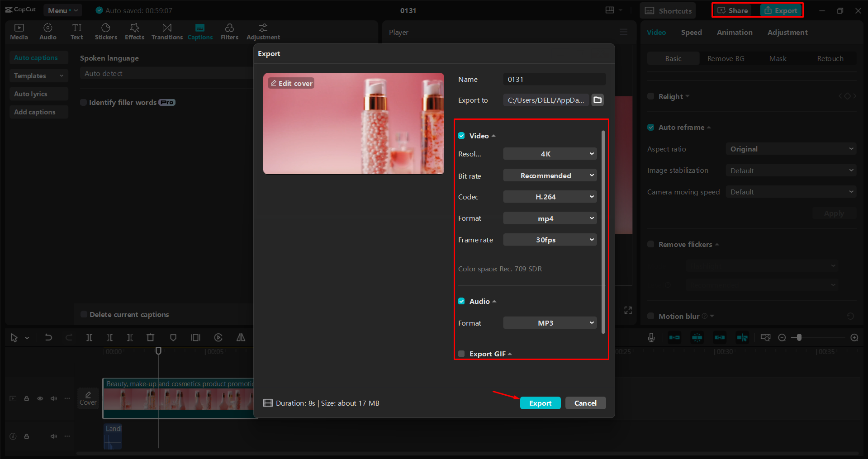Open the Adjustment tab in right panel
The height and width of the screenshot is (459, 868).
pyautogui.click(x=787, y=33)
